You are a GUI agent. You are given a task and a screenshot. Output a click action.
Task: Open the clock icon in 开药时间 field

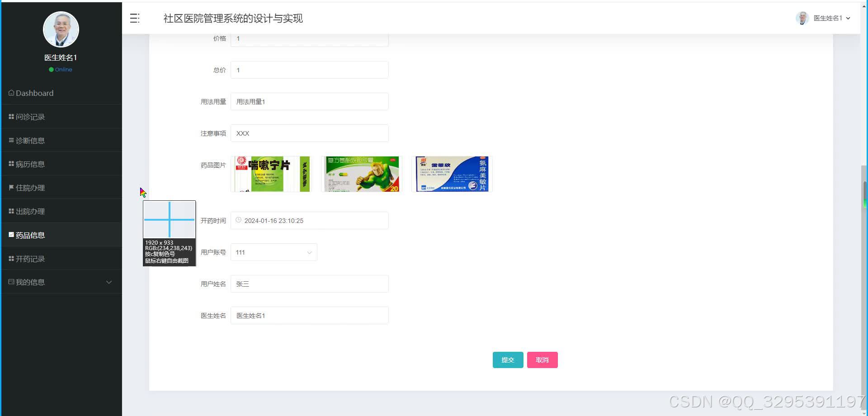(238, 220)
